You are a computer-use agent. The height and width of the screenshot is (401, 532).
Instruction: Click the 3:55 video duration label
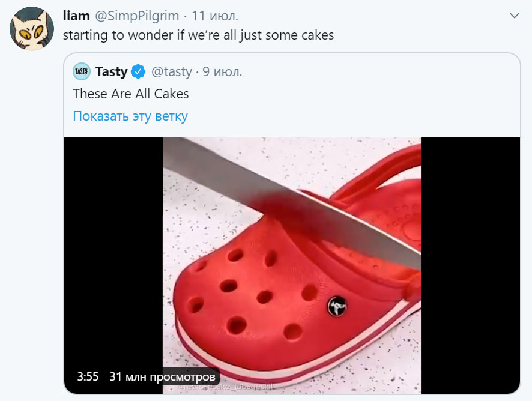88,376
